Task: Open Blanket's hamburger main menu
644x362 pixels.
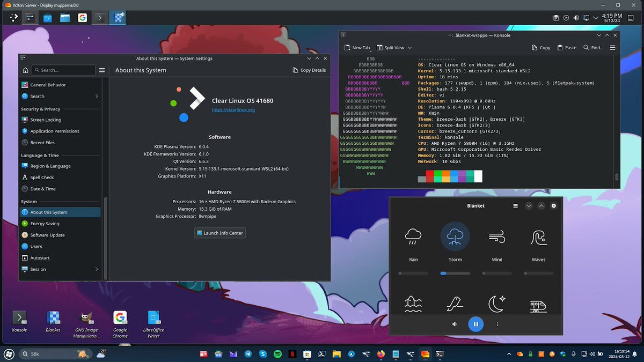Action: (515, 206)
